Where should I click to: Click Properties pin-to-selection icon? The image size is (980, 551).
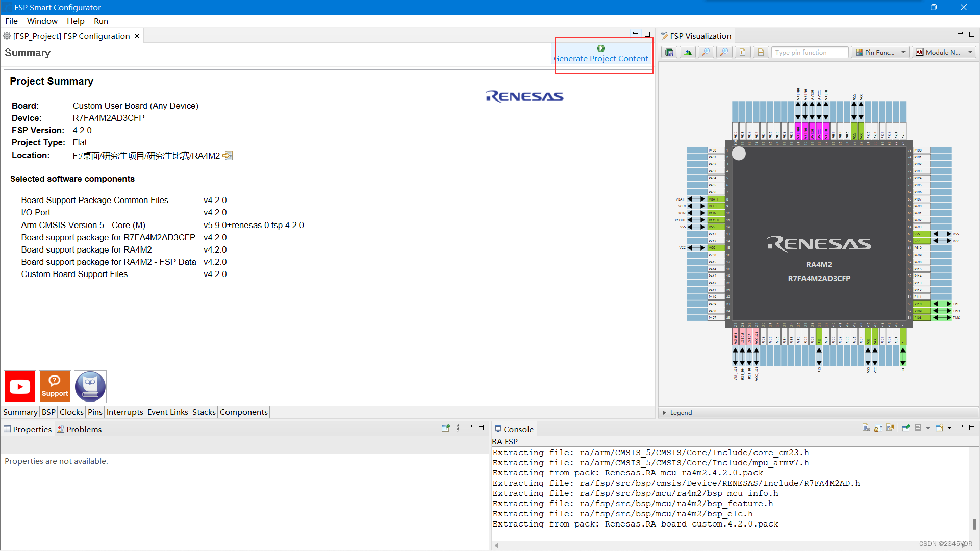(x=445, y=428)
